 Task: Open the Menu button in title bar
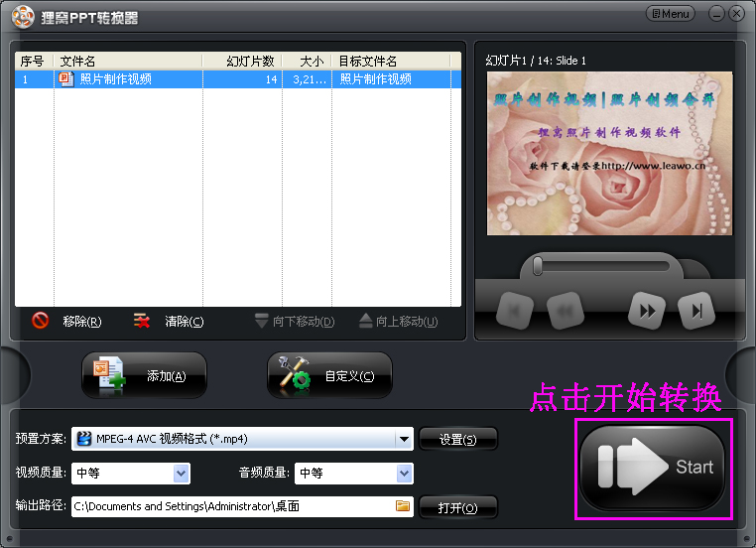670,14
